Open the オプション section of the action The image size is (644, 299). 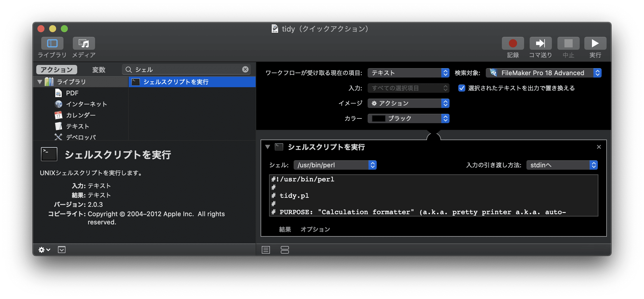(315, 229)
